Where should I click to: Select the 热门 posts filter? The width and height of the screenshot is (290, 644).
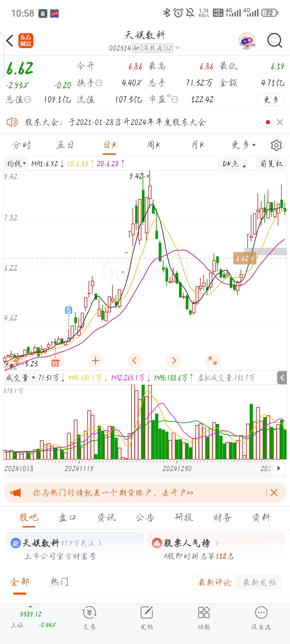(60, 582)
